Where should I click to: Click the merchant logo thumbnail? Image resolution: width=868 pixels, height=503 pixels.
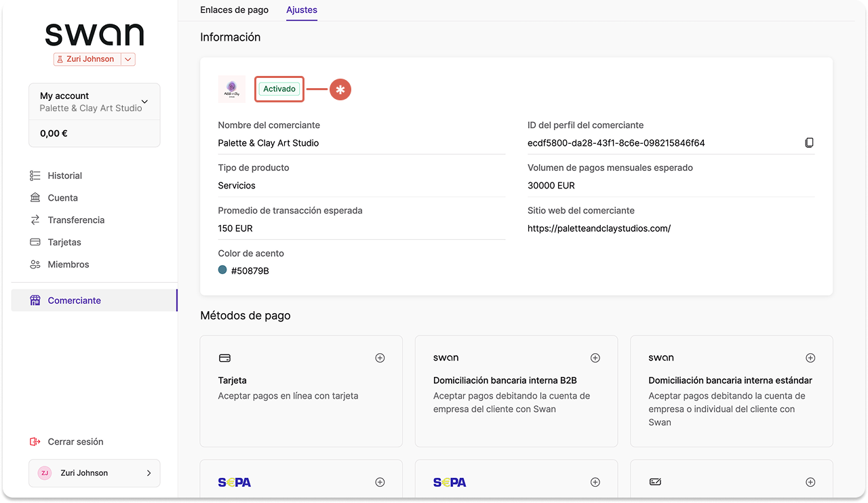[231, 89]
